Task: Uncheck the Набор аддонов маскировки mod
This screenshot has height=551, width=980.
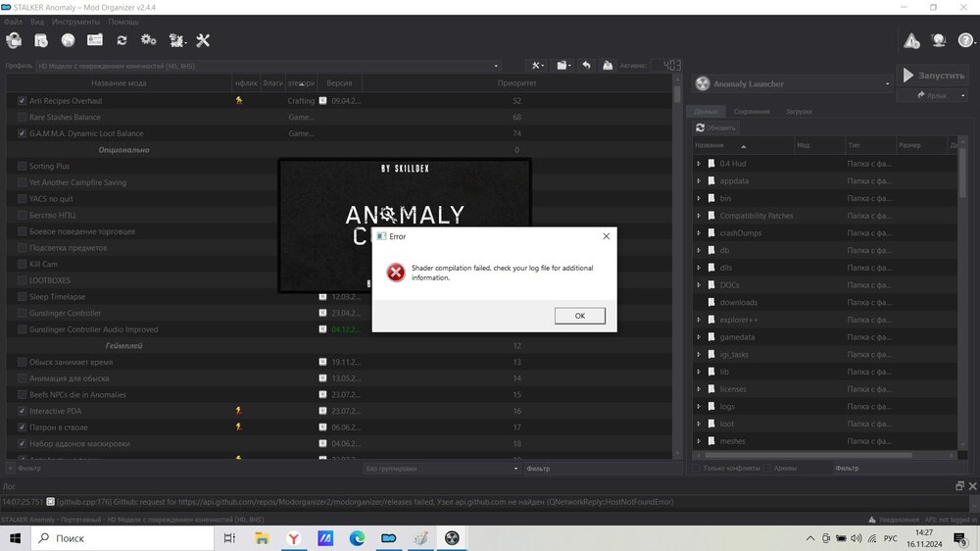Action: [x=22, y=443]
